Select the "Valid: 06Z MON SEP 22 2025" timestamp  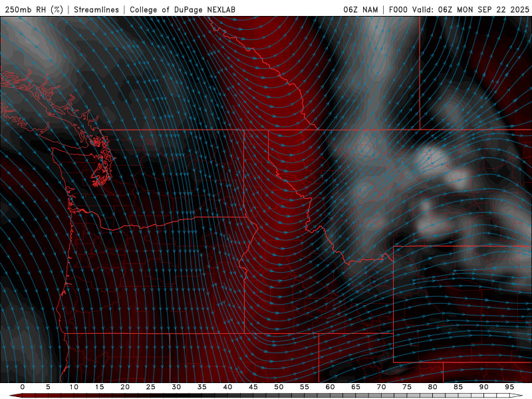point(471,9)
